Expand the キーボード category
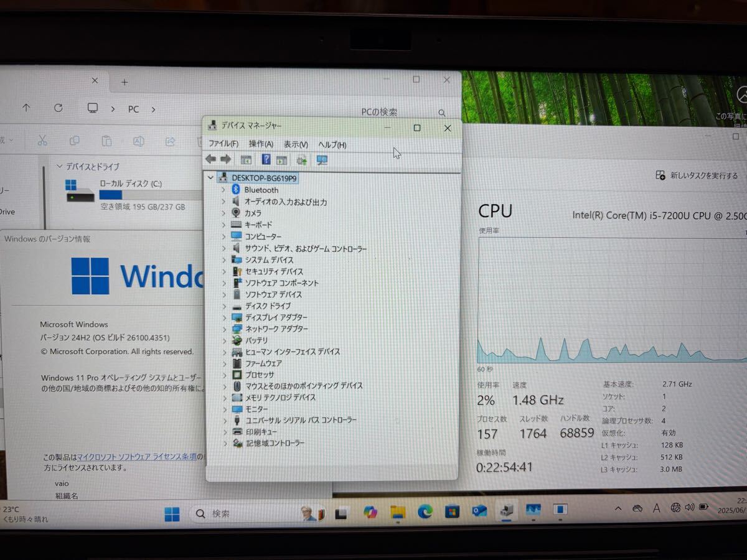The height and width of the screenshot is (560, 747). 223,225
